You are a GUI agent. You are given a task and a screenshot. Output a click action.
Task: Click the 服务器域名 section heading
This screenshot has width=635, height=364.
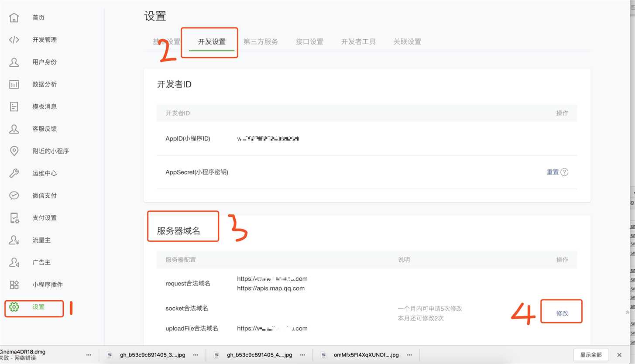178,231
